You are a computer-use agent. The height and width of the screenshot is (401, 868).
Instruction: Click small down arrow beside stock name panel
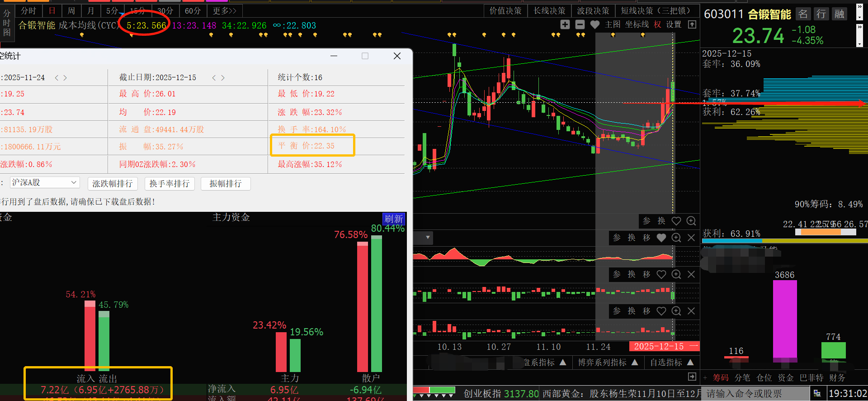(x=859, y=18)
